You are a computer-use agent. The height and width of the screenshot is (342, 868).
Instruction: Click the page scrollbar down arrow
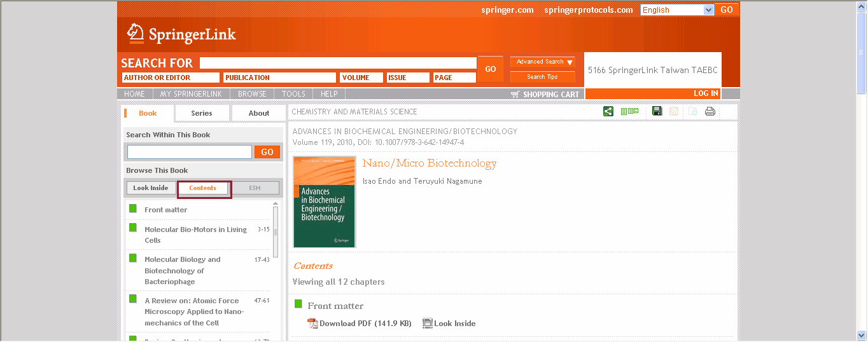tap(862, 335)
